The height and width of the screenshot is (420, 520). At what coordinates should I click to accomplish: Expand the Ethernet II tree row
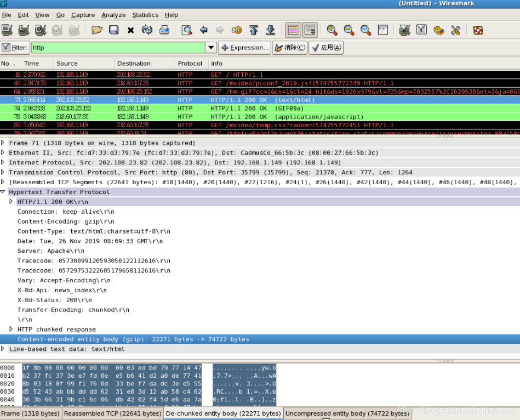point(3,152)
